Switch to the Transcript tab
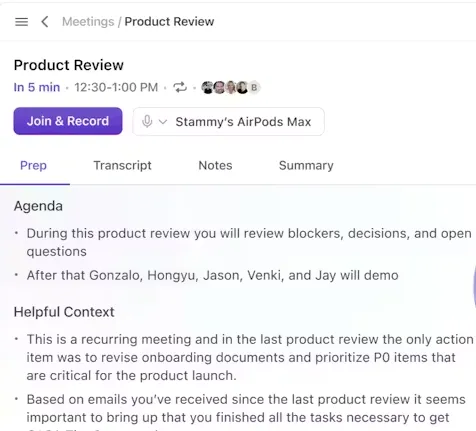The width and height of the screenshot is (476, 431). tap(122, 165)
